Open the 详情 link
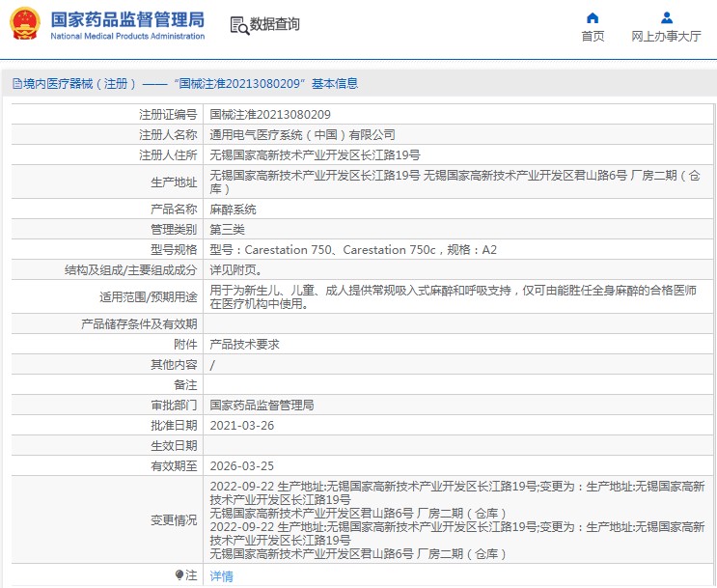The image size is (717, 588). (221, 576)
